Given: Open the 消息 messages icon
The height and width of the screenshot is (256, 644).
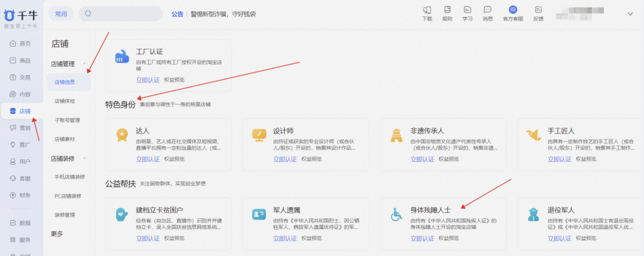Looking at the screenshot, I should pyautogui.click(x=487, y=10).
